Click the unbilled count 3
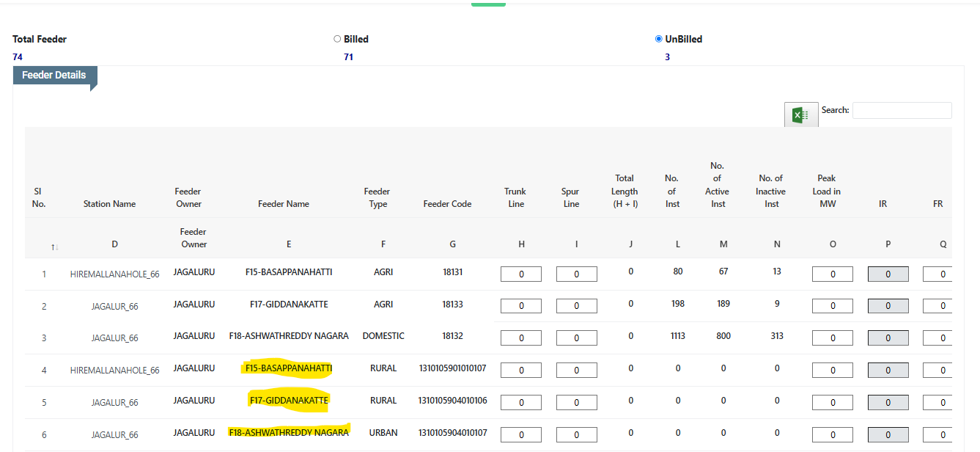Screen dimensions: 980x452 point(667,57)
